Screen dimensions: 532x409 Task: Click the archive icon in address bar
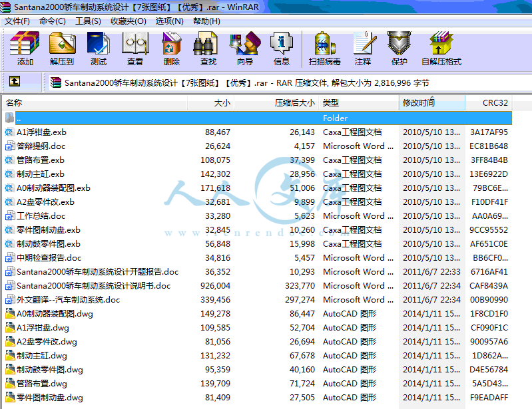pos(56,82)
